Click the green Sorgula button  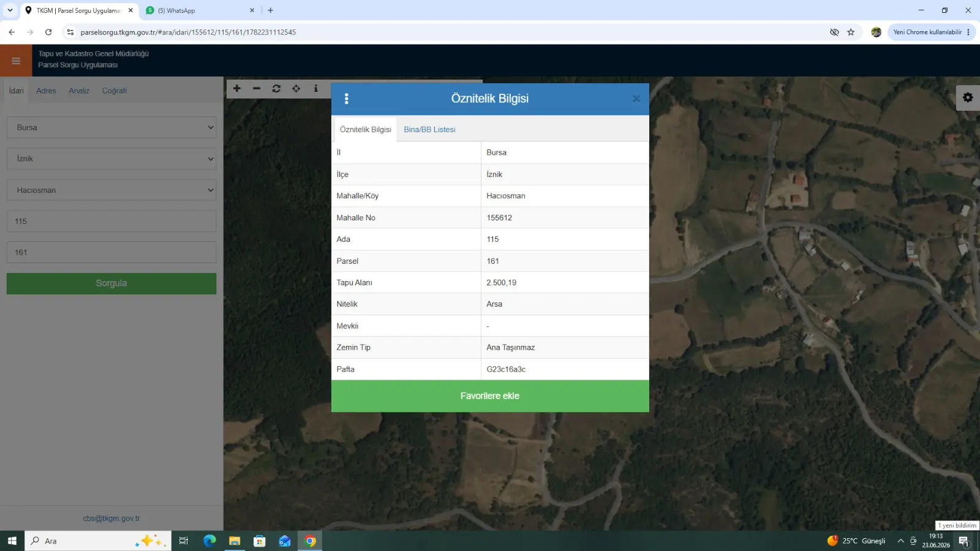(x=111, y=283)
